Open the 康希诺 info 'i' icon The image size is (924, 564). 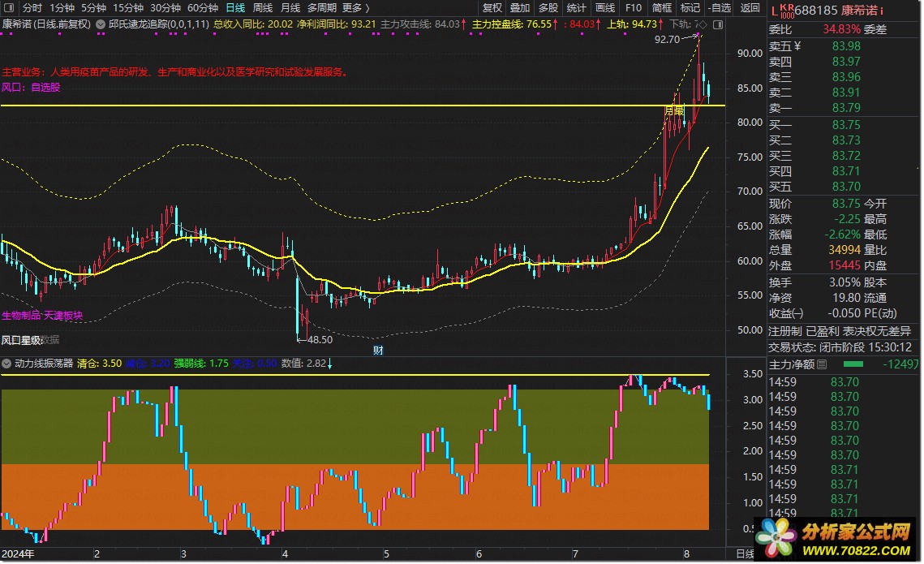click(x=882, y=11)
